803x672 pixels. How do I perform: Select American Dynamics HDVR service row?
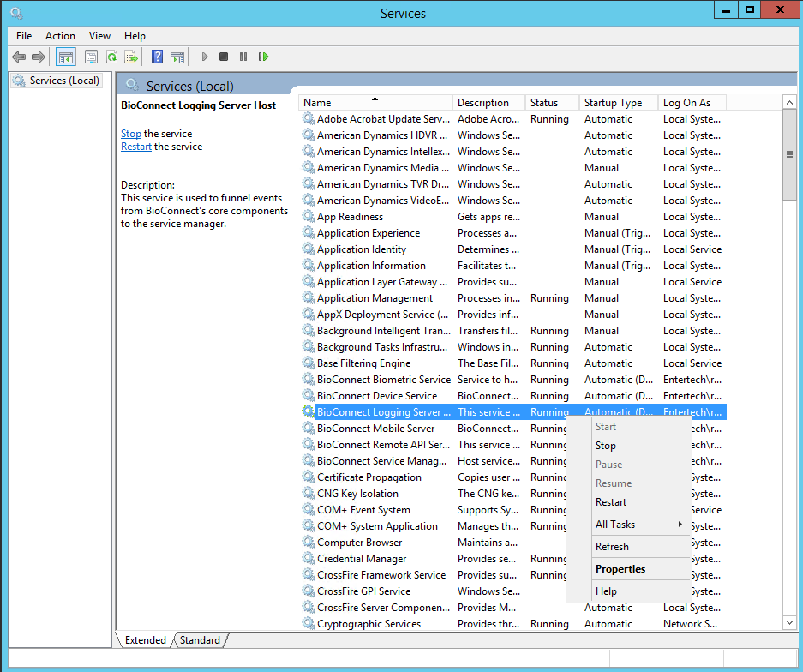click(x=513, y=135)
